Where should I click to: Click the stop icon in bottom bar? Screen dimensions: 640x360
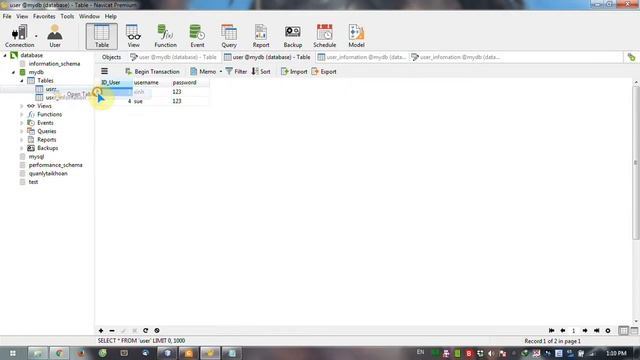click(157, 331)
